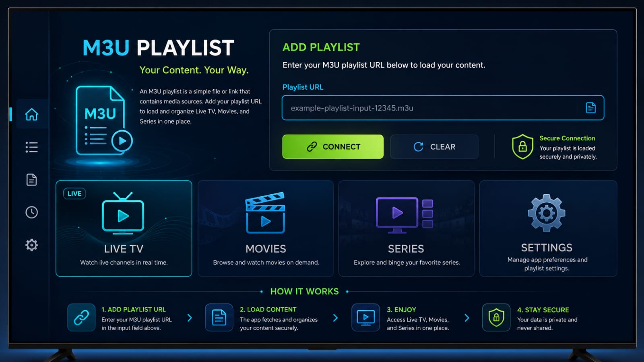This screenshot has width=644, height=362.
Task: Click the Movies clapperboard icon
Action: click(x=265, y=213)
